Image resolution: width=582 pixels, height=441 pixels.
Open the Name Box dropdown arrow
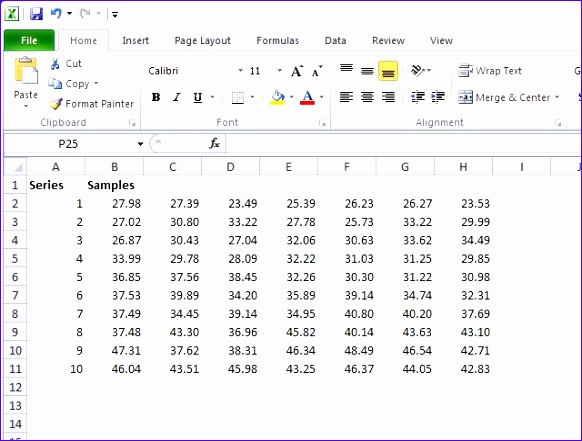pyautogui.click(x=140, y=144)
